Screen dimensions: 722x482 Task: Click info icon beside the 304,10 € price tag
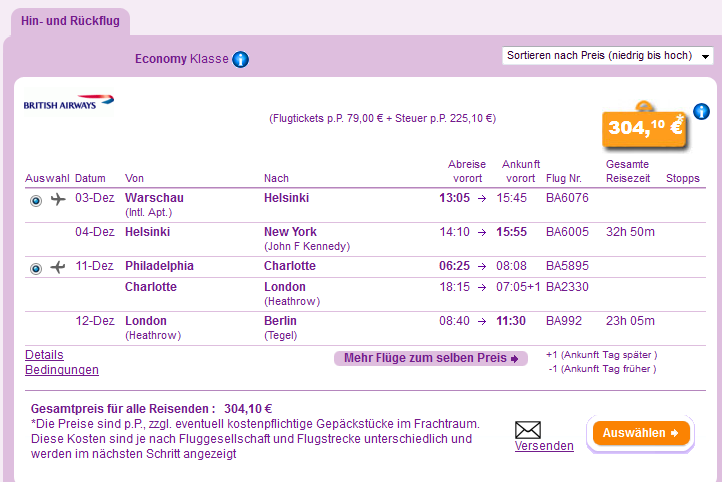pyautogui.click(x=701, y=111)
